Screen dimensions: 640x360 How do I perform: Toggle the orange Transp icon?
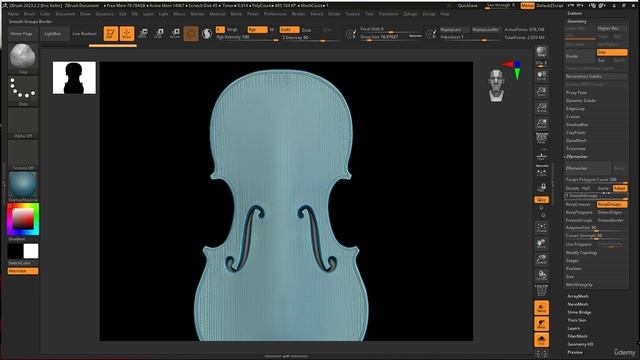[542, 308]
